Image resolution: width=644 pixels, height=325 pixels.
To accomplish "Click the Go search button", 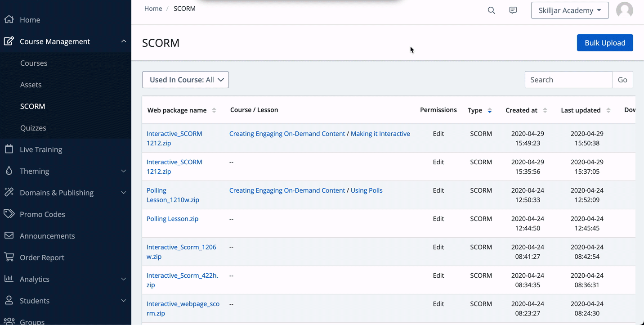I will tap(622, 80).
